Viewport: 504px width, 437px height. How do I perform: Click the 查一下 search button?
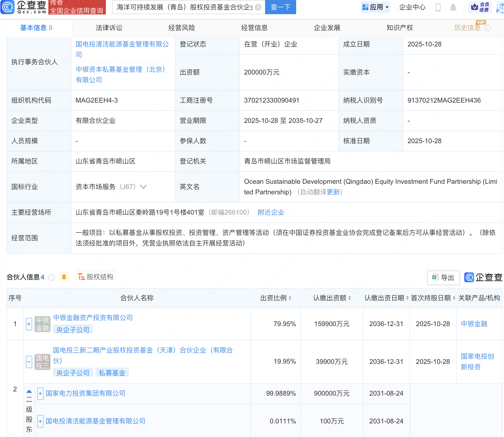[x=280, y=7]
